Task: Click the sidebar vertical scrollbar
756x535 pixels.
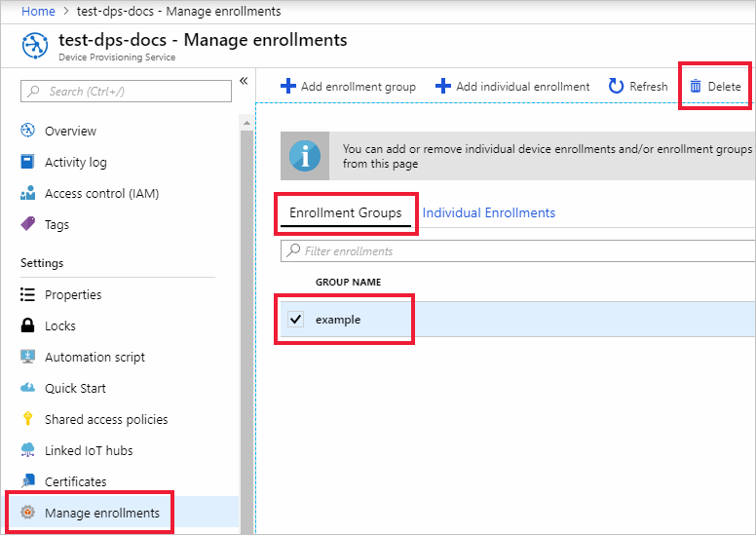Action: [x=246, y=292]
